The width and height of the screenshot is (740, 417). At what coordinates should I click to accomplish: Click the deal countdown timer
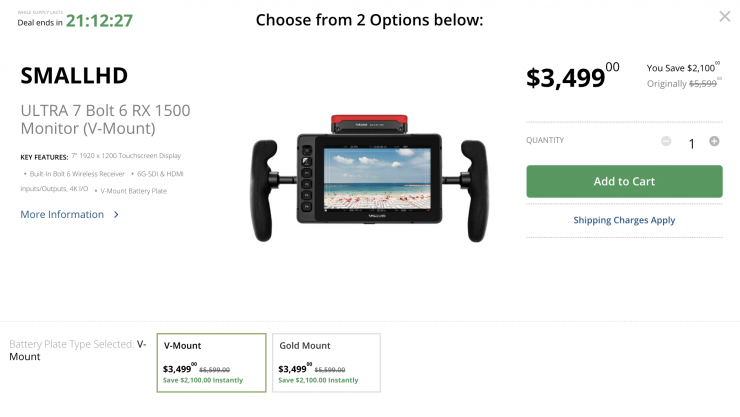point(99,20)
